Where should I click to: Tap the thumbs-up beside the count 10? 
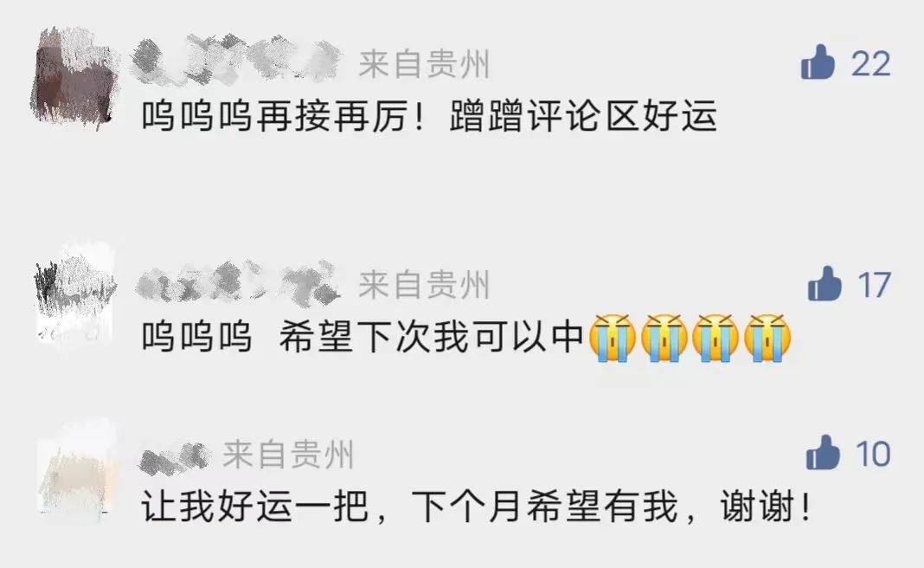pos(823,452)
